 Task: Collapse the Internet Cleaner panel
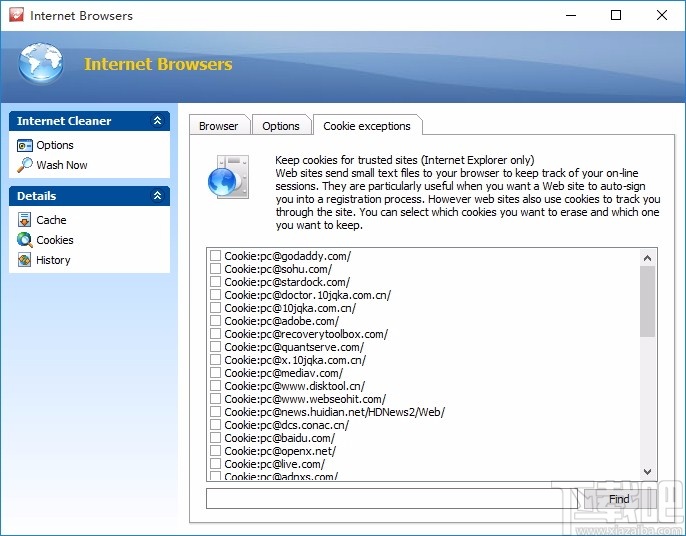pyautogui.click(x=158, y=120)
